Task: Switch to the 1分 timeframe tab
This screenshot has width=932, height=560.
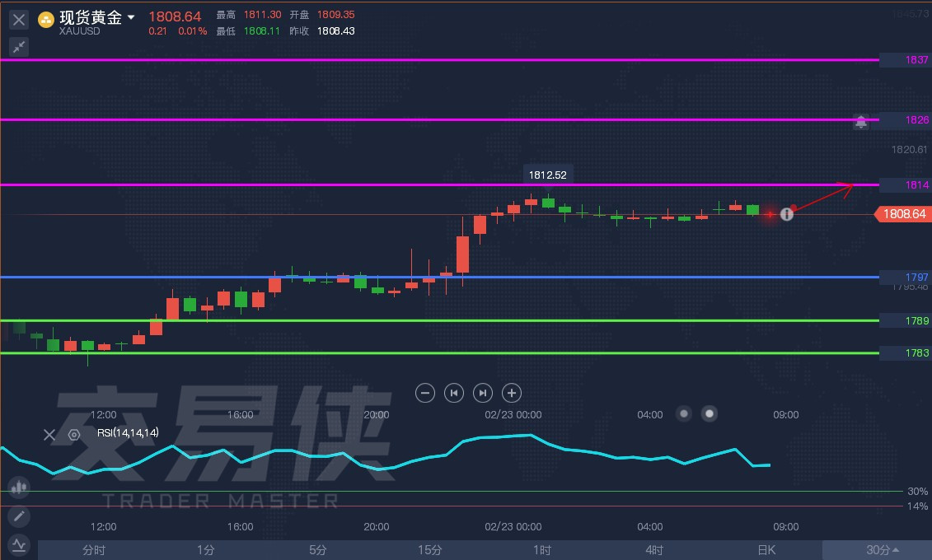Action: (x=206, y=550)
